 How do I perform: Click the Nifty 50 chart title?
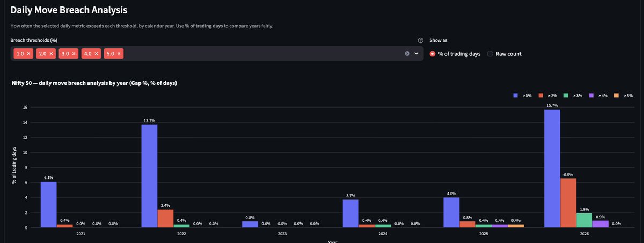click(x=94, y=83)
